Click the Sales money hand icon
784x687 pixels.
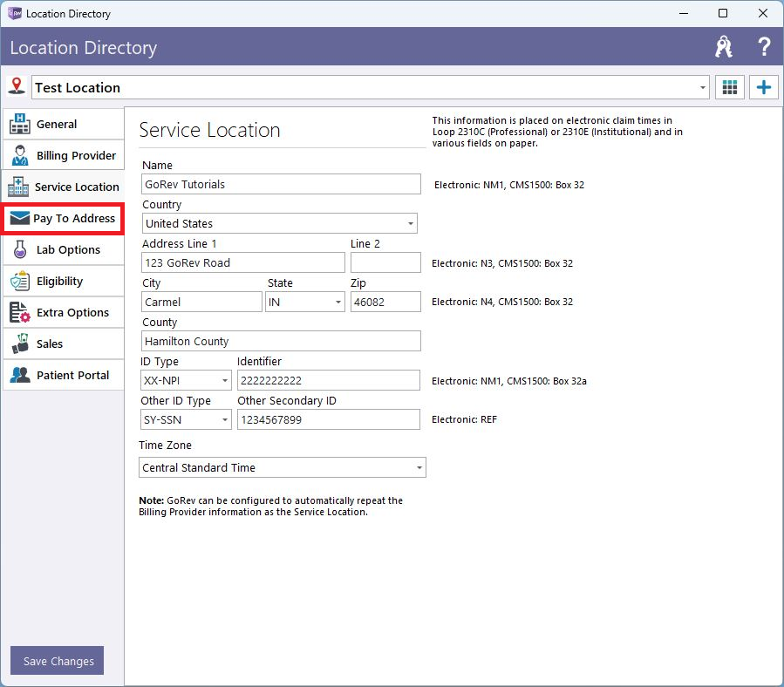tap(20, 343)
